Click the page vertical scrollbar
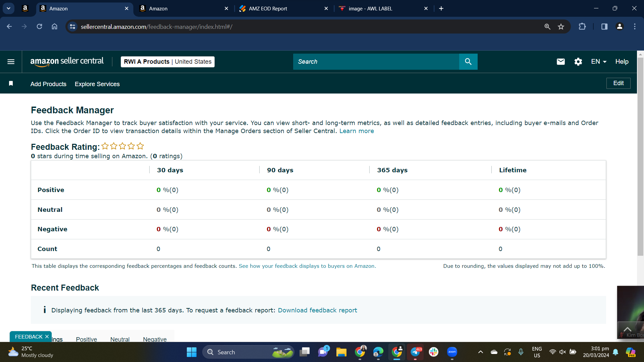The width and height of the screenshot is (644, 362). pos(640,157)
